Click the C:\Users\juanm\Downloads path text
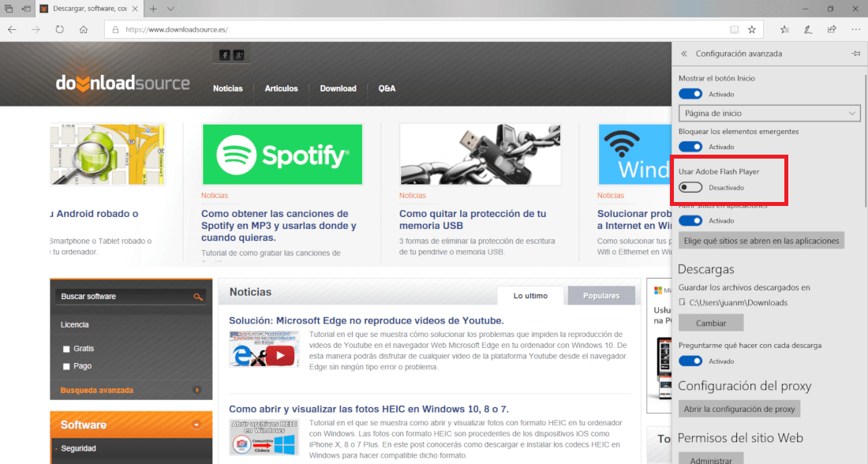Viewport: 868px width, 464px height. click(x=738, y=303)
